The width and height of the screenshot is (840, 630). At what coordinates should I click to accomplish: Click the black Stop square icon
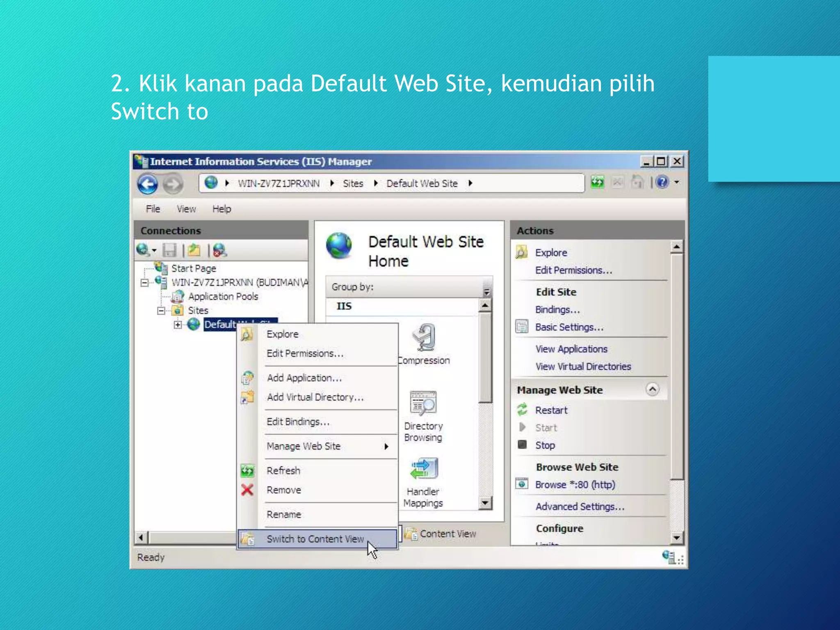pyautogui.click(x=522, y=445)
